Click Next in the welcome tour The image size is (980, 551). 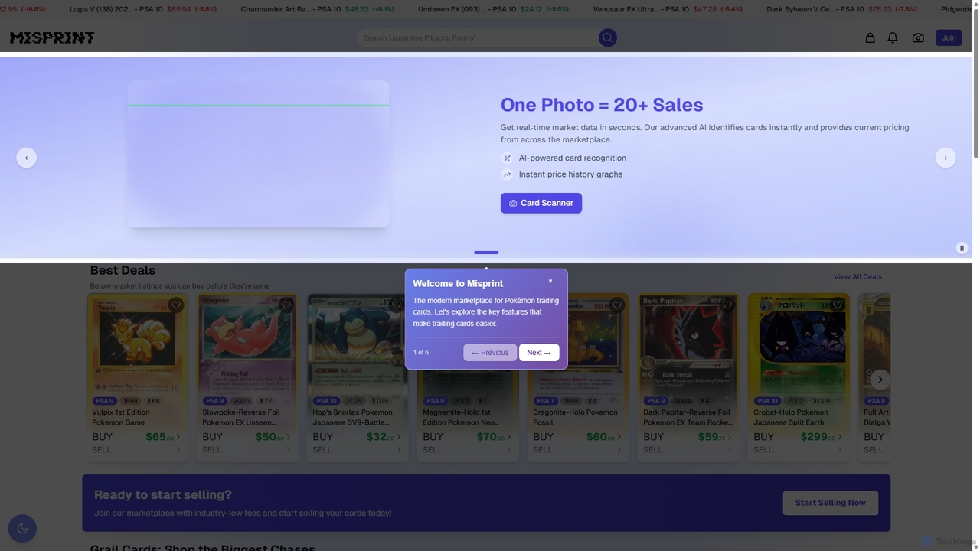point(539,353)
